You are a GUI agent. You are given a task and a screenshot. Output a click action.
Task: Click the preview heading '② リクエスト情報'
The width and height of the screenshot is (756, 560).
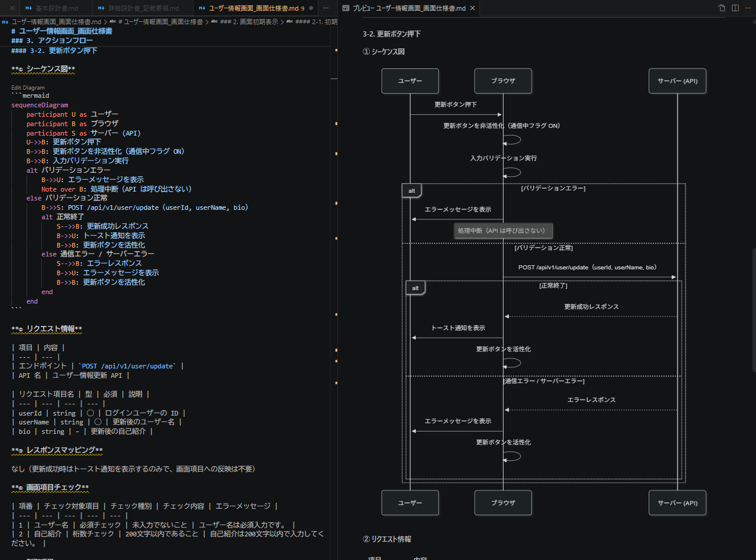point(387,539)
